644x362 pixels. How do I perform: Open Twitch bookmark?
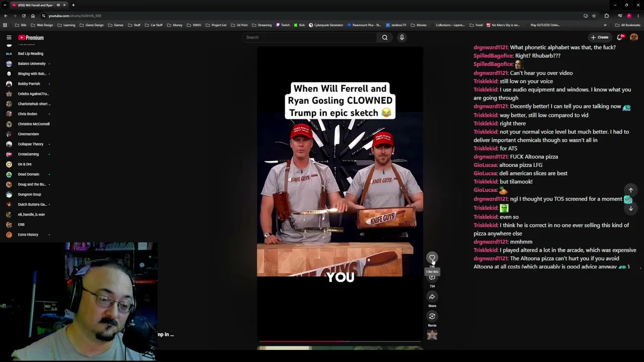pos(282,25)
